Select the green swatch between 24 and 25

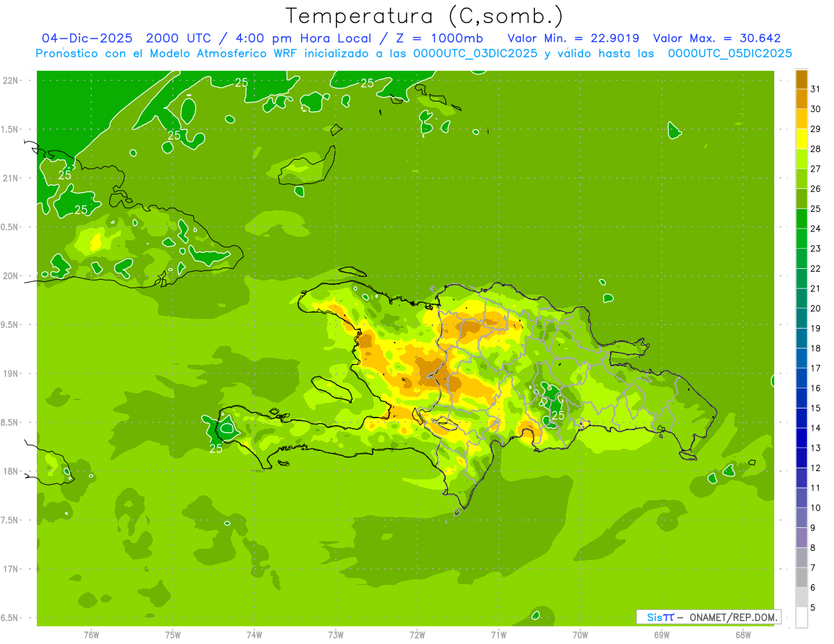(x=801, y=219)
